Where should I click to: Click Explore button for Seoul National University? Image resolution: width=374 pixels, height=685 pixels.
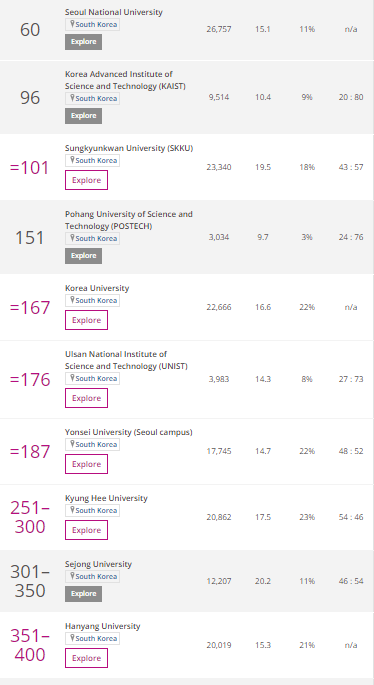(x=83, y=42)
